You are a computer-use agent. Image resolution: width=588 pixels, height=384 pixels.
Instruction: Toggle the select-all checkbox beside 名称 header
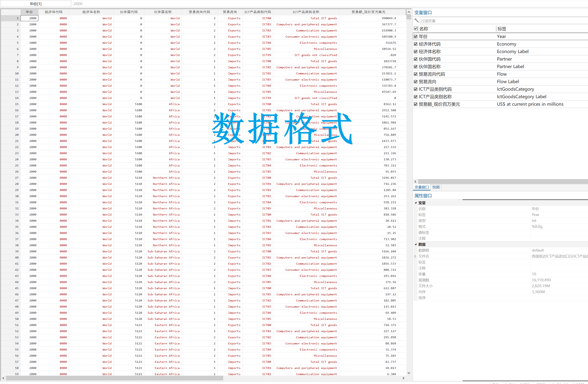coord(415,29)
